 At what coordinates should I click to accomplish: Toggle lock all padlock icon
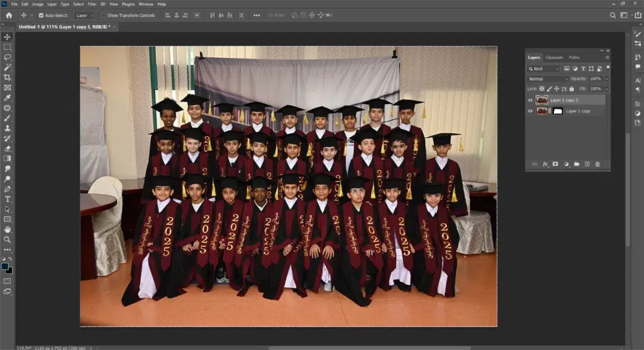coord(572,89)
